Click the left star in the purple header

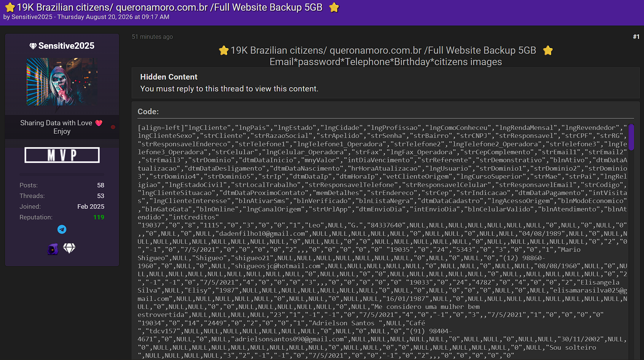click(10, 7)
